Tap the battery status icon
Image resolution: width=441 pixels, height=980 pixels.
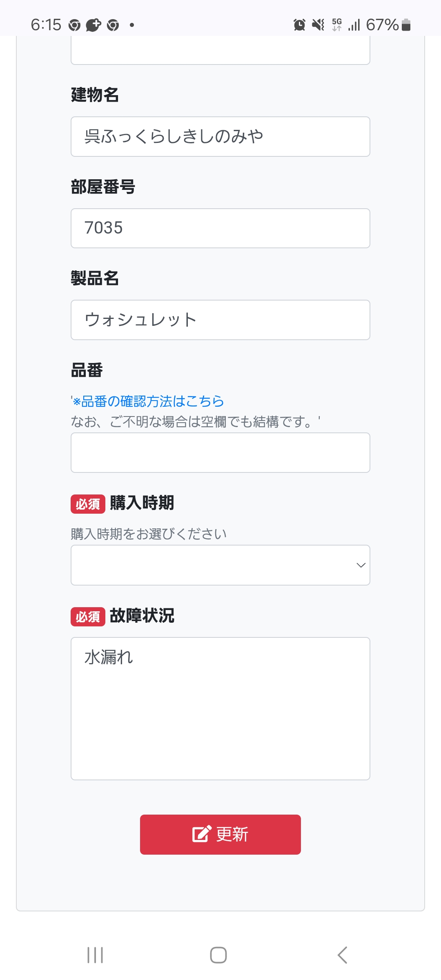[x=406, y=25]
